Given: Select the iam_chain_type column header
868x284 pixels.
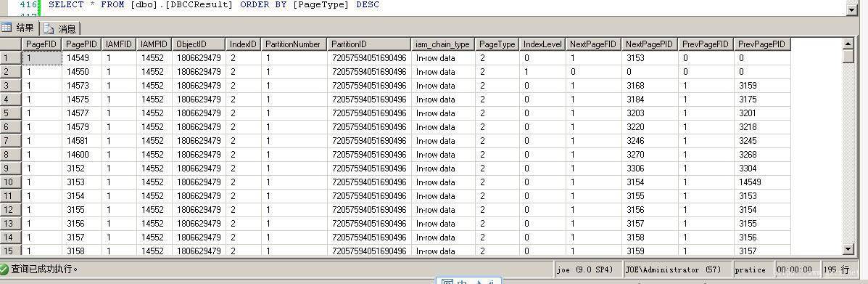Looking at the screenshot, I should [x=443, y=44].
